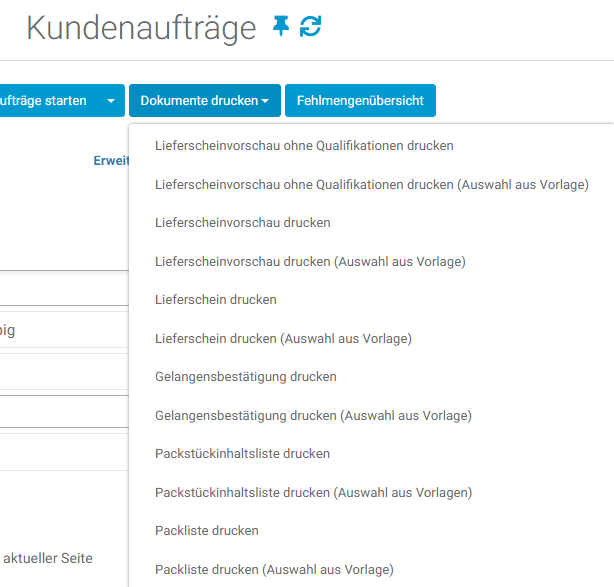Click the pin icon beside Kundenaufträge
The image size is (614, 587).
[x=282, y=28]
